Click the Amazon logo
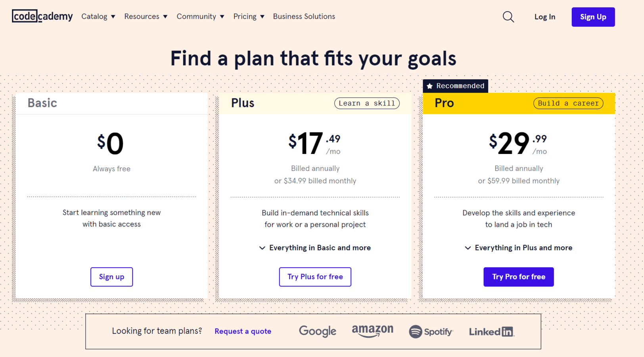Viewport: 644px width, 357px height. click(x=372, y=331)
